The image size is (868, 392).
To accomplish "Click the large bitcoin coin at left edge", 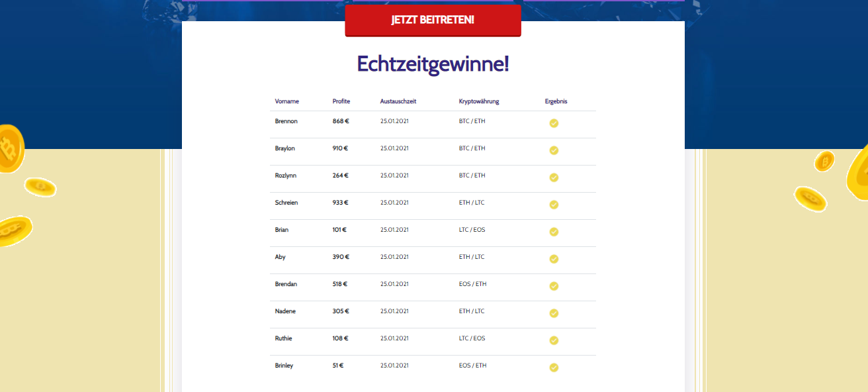I will [10, 148].
